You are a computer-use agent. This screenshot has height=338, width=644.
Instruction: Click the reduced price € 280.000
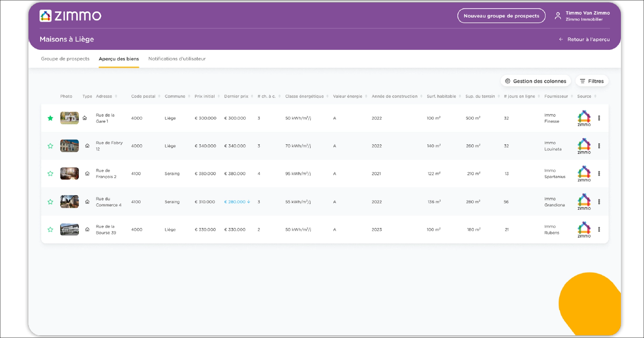(237, 202)
